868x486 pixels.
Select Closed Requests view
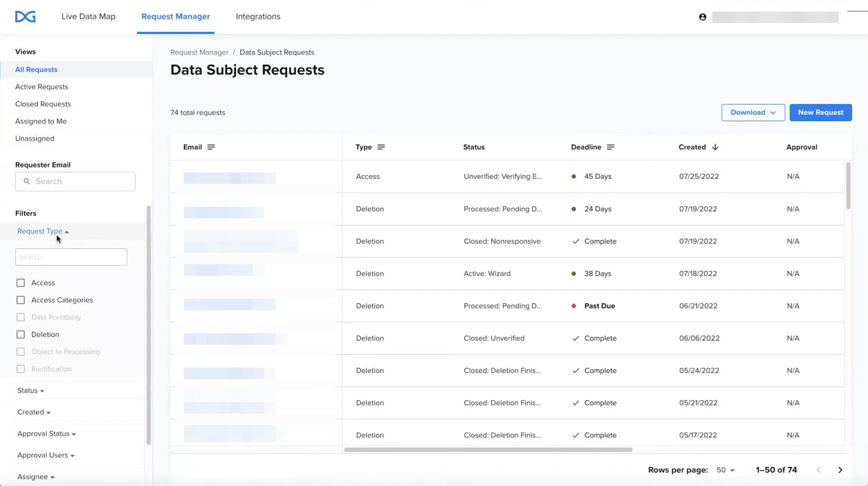click(x=43, y=104)
